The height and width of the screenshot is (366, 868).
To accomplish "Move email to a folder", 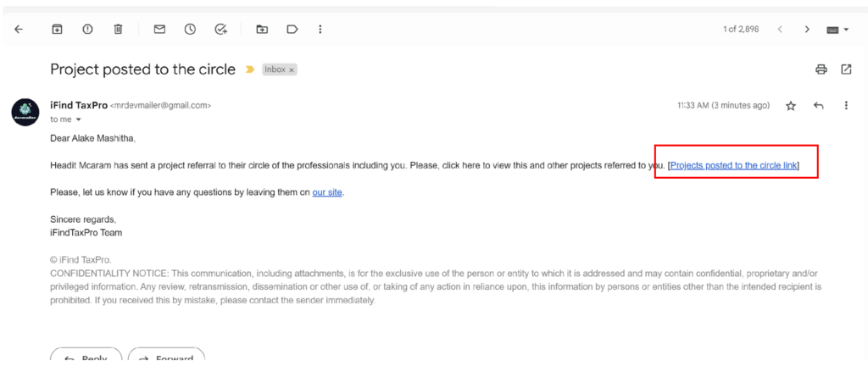I will point(262,29).
